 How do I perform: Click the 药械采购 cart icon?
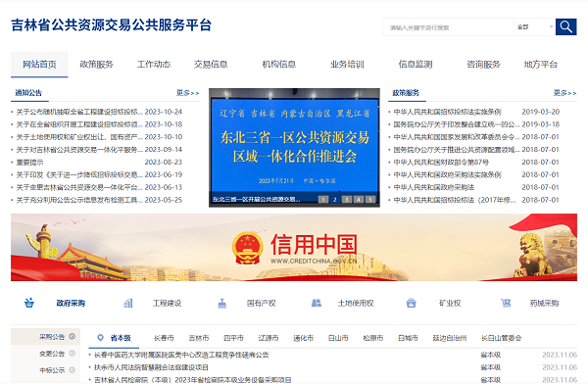[x=506, y=303]
